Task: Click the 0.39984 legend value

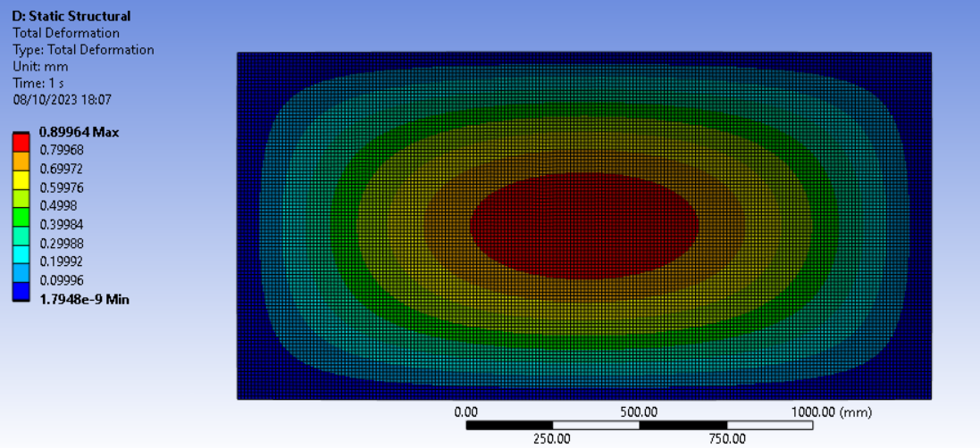Action: coord(62,224)
